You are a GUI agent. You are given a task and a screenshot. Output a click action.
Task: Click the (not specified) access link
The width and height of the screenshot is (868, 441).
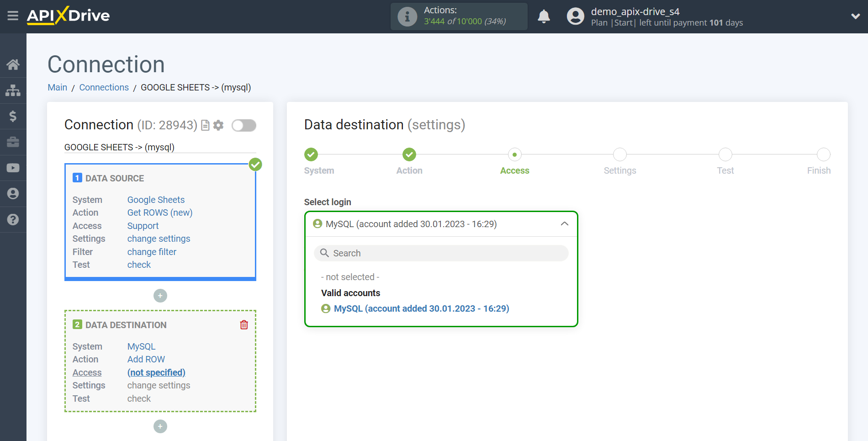pos(156,372)
